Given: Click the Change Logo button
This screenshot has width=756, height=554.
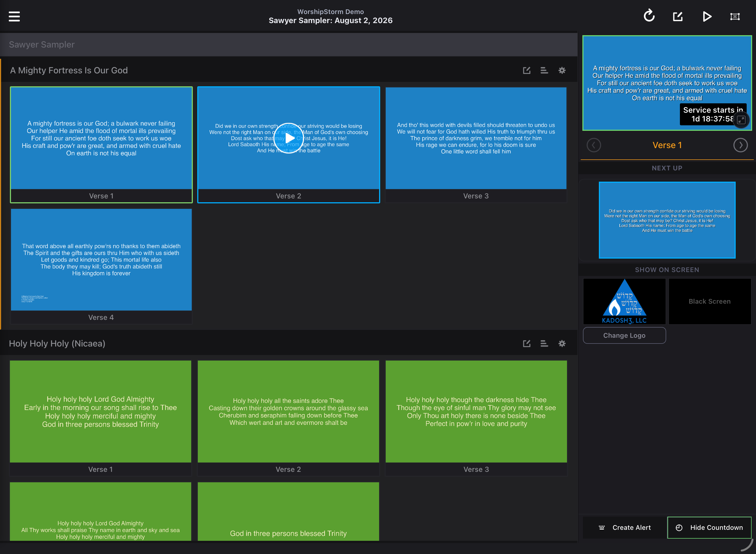Looking at the screenshot, I should pos(624,335).
